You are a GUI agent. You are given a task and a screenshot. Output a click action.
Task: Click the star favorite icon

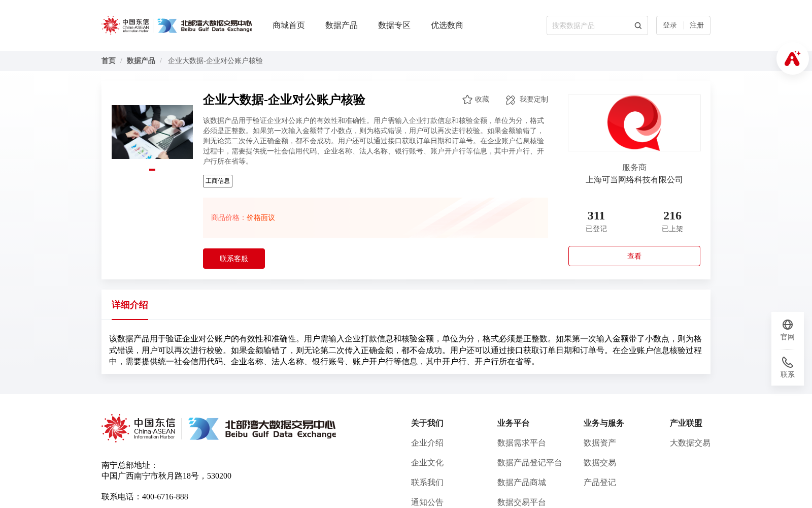467,100
